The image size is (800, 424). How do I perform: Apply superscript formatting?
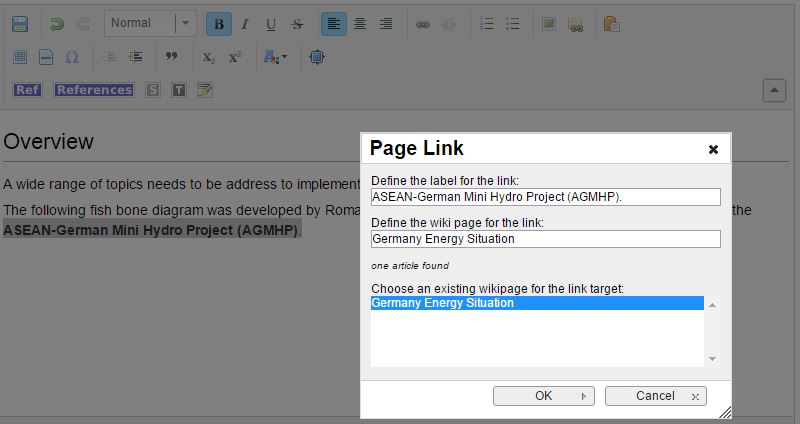point(234,57)
